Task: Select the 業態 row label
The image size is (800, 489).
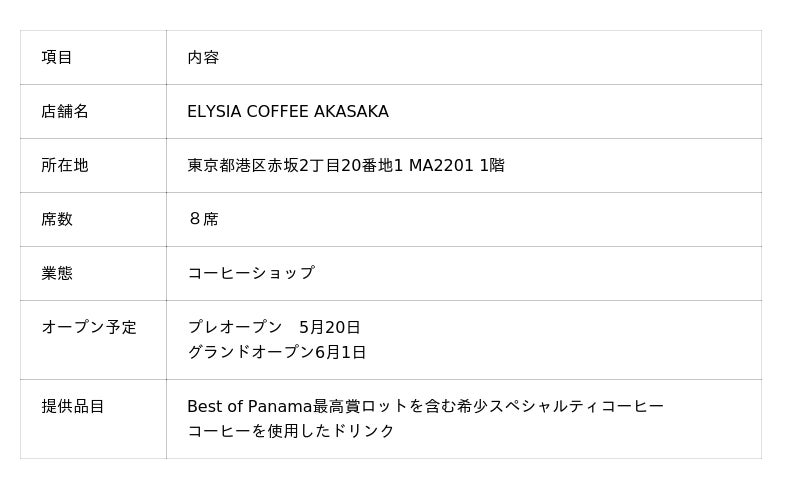Action: 57,273
